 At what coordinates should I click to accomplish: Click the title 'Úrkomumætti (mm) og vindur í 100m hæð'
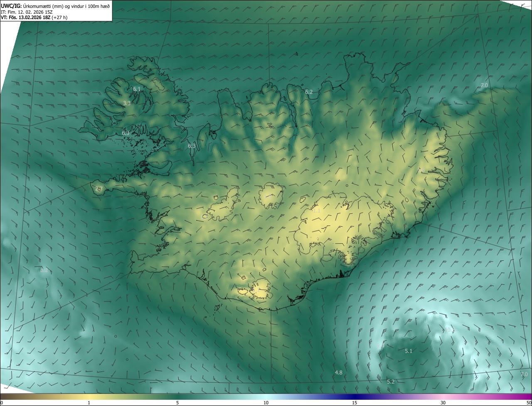tap(66, 6)
